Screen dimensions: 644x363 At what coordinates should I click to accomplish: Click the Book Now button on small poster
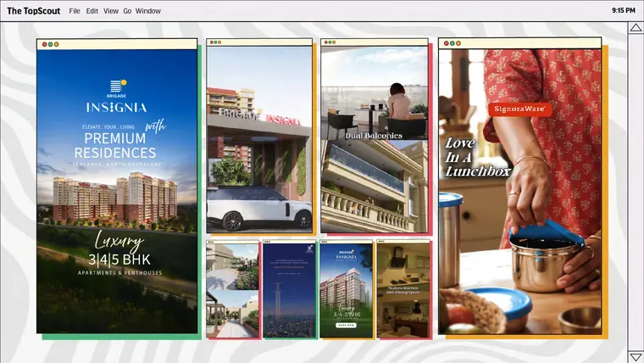click(346, 325)
